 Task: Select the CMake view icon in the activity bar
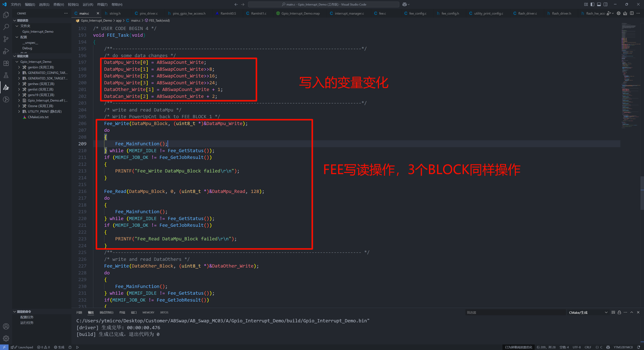point(6,87)
